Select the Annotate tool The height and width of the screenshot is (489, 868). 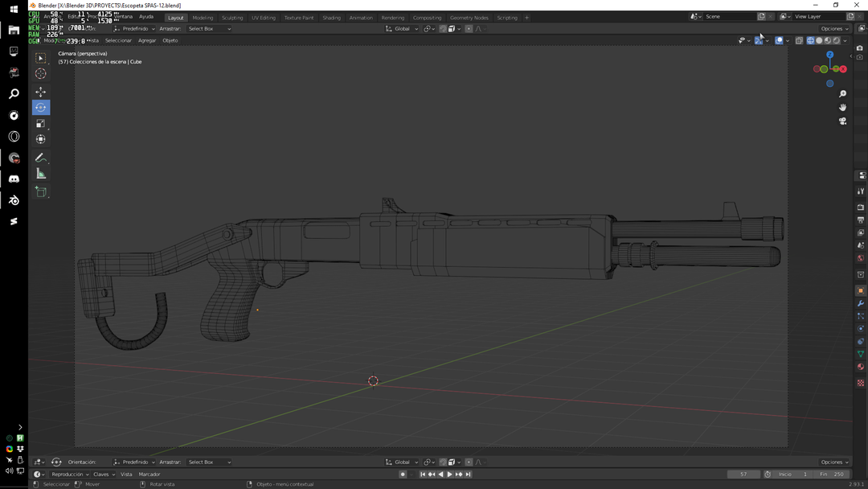(x=40, y=156)
